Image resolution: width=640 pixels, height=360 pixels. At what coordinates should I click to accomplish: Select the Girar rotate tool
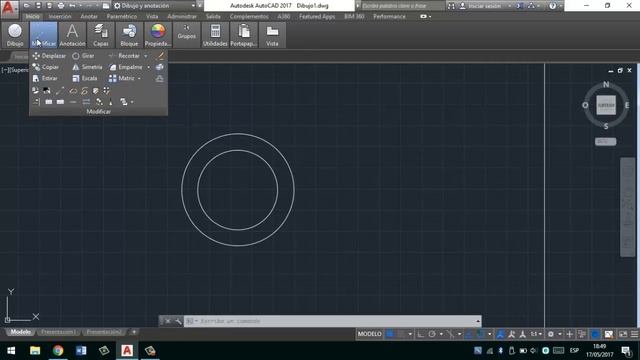pyautogui.click(x=84, y=56)
